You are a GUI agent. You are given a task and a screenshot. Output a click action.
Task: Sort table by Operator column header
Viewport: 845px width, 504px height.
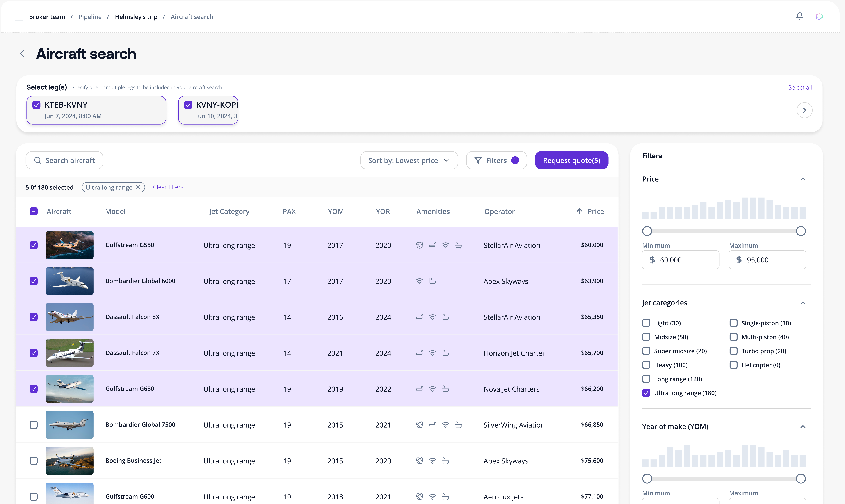(499, 211)
